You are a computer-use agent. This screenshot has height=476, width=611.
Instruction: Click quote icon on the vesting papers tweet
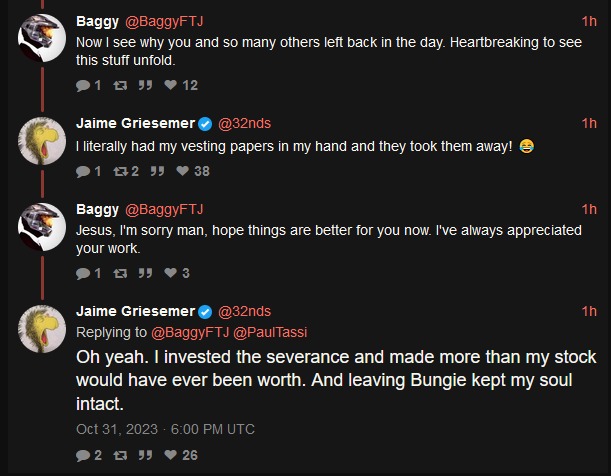[x=157, y=171]
